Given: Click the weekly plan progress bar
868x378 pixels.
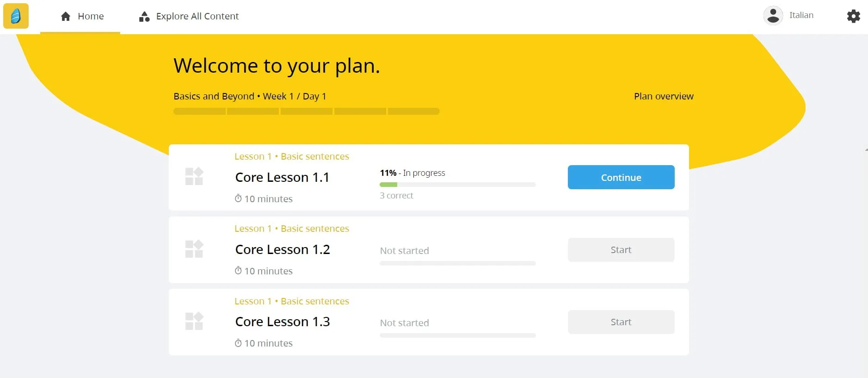Looking at the screenshot, I should coord(306,112).
